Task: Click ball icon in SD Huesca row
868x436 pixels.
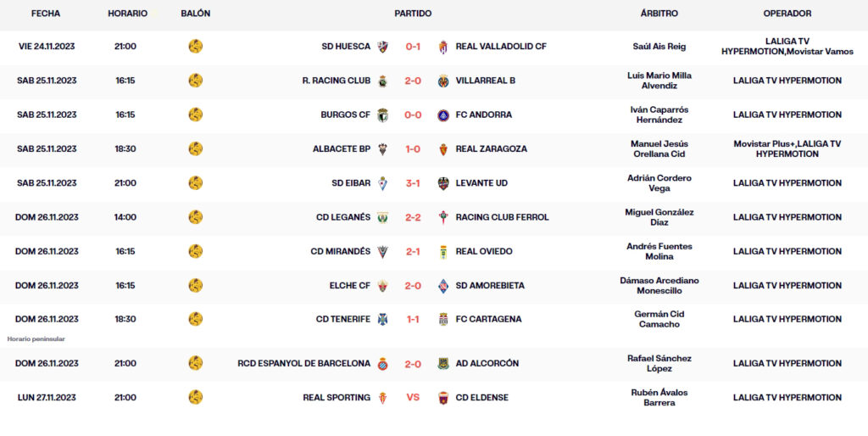Action: click(x=196, y=47)
